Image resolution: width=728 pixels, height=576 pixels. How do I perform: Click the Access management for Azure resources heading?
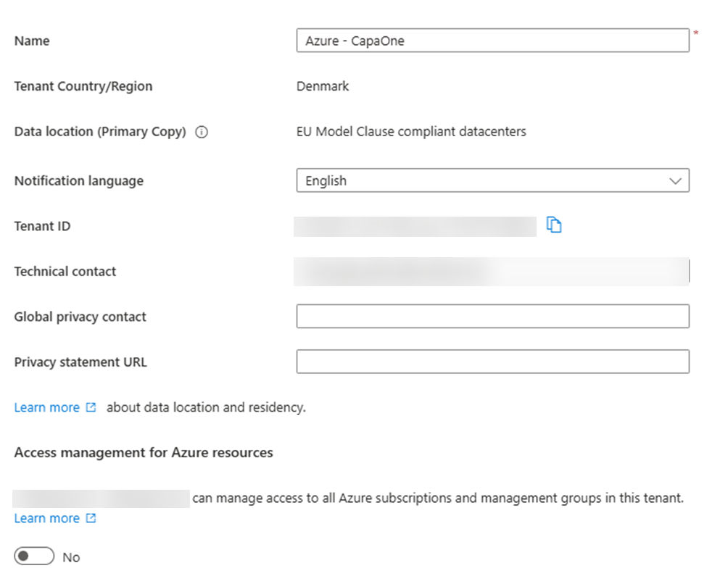coord(144,453)
